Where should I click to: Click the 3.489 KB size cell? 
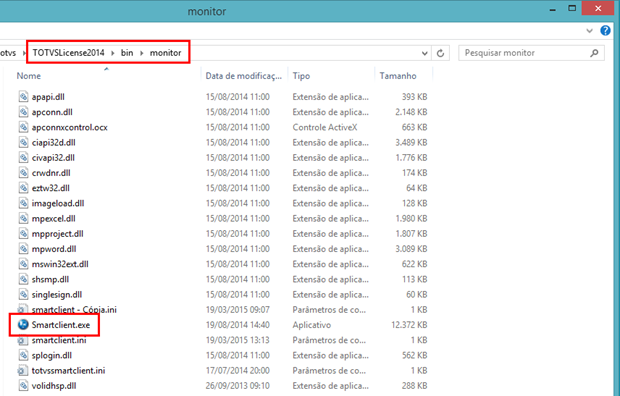click(x=411, y=142)
